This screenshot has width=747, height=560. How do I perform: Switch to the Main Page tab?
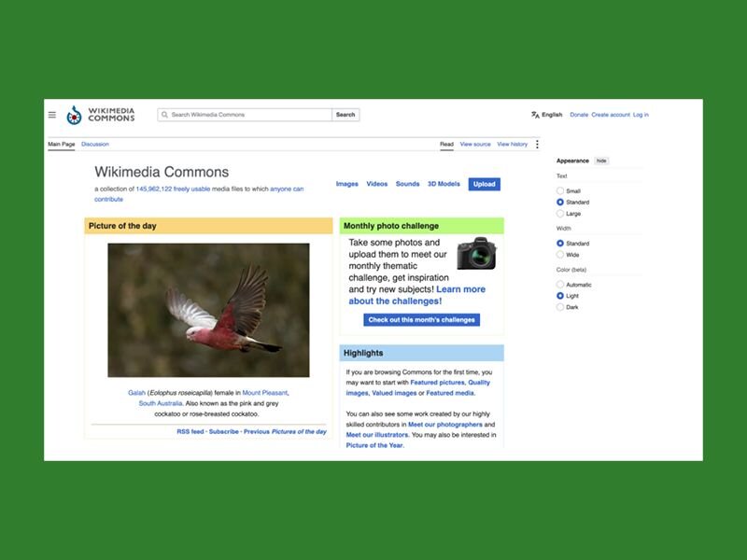(x=62, y=145)
